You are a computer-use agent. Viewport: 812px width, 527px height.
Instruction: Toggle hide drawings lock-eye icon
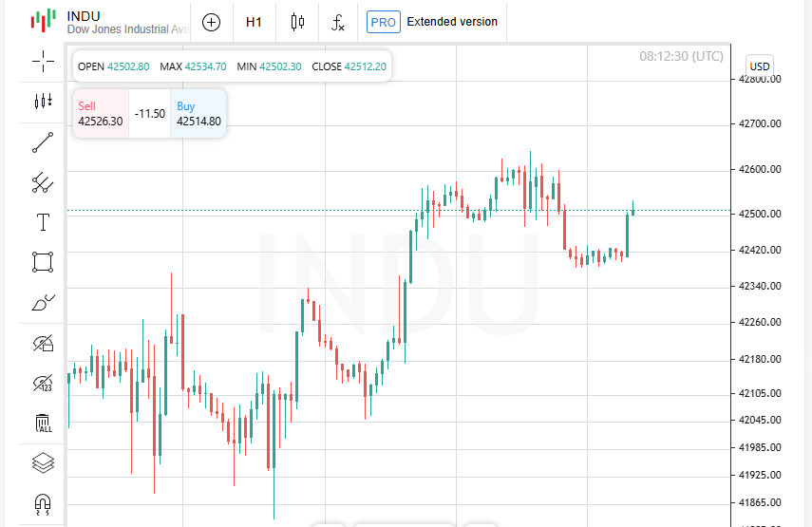coord(43,343)
